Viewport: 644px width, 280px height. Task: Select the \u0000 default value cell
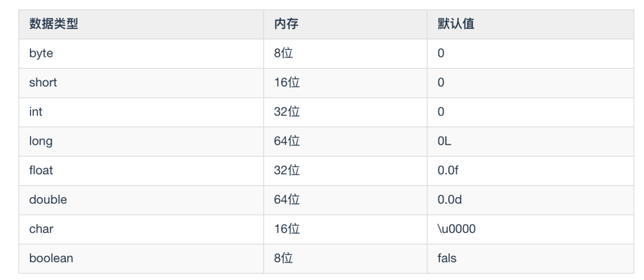(x=456, y=229)
